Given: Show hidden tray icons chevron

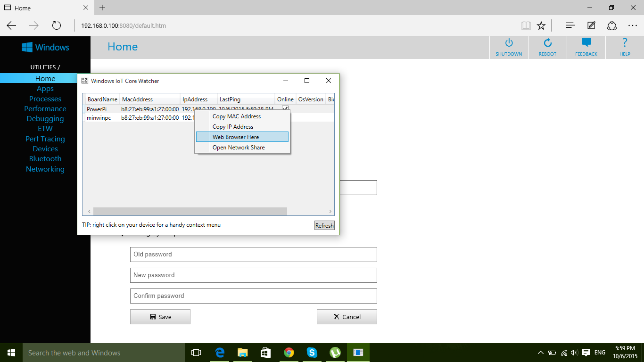Looking at the screenshot, I should 540,353.
